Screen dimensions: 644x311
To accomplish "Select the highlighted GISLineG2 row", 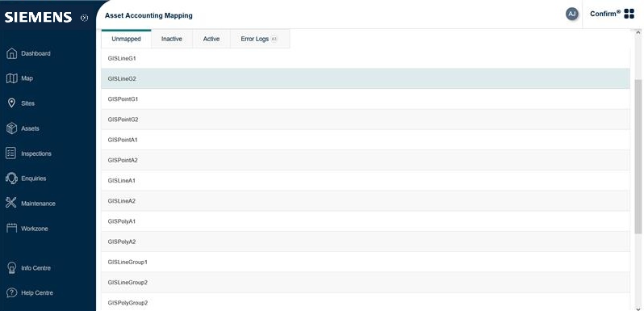I will click(366, 78).
